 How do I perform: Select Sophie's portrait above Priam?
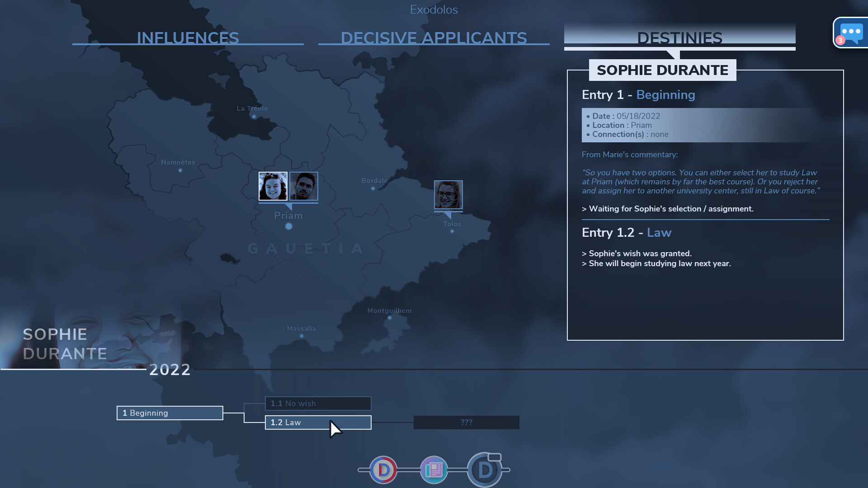click(273, 186)
